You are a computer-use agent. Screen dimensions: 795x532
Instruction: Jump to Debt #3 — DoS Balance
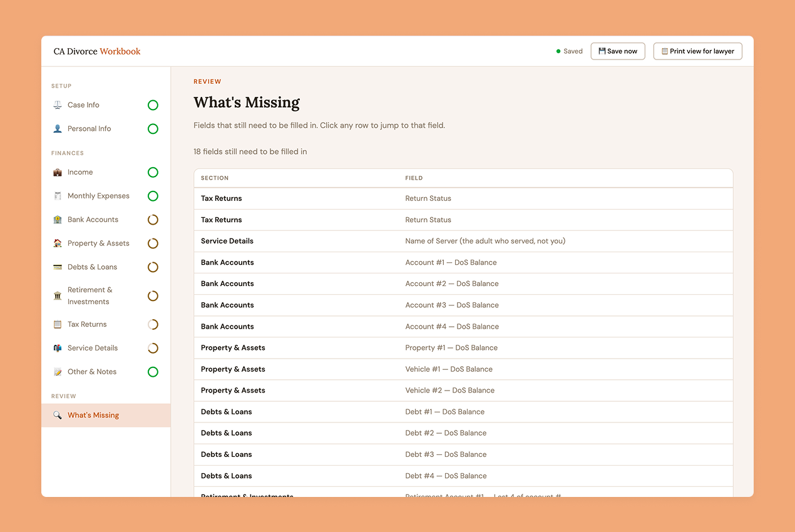463,454
